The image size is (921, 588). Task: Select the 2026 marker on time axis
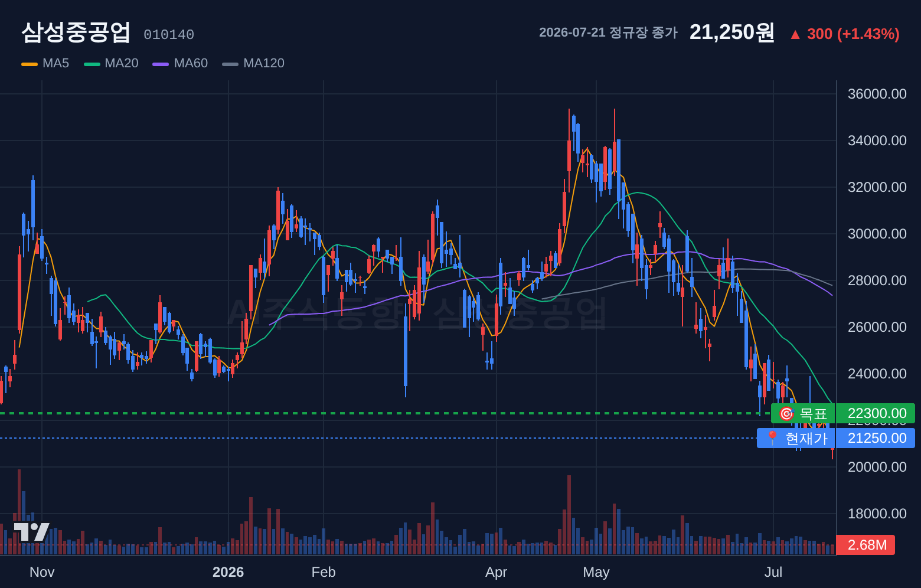(x=228, y=572)
